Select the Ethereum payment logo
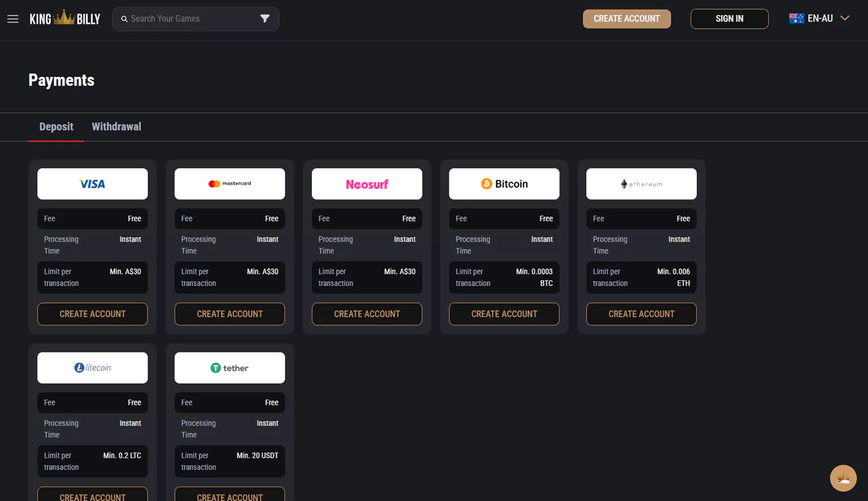The width and height of the screenshot is (868, 501). pos(641,184)
